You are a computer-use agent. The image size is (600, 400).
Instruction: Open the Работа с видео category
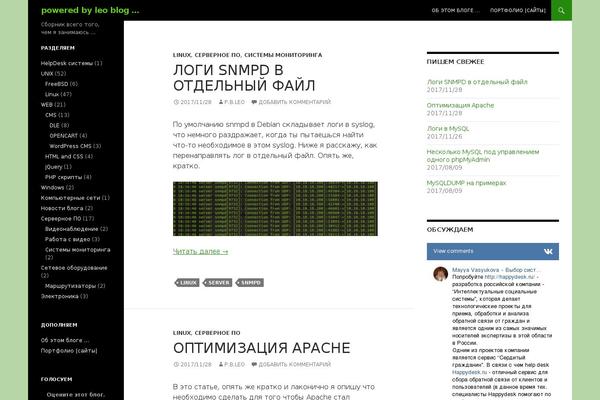pos(67,239)
